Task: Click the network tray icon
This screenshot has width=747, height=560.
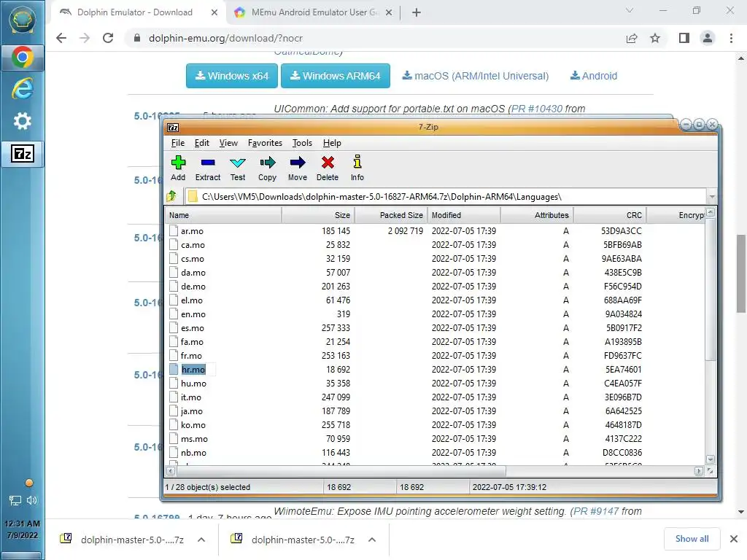Action: click(15, 500)
